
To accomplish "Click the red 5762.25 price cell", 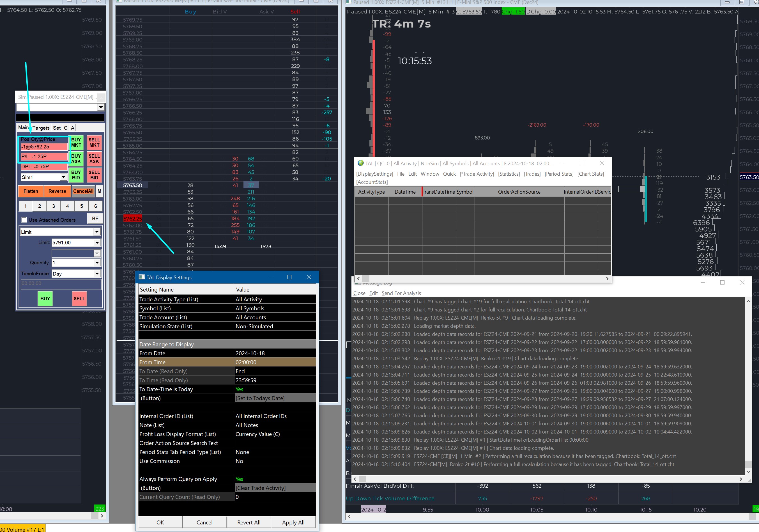I will click(133, 219).
